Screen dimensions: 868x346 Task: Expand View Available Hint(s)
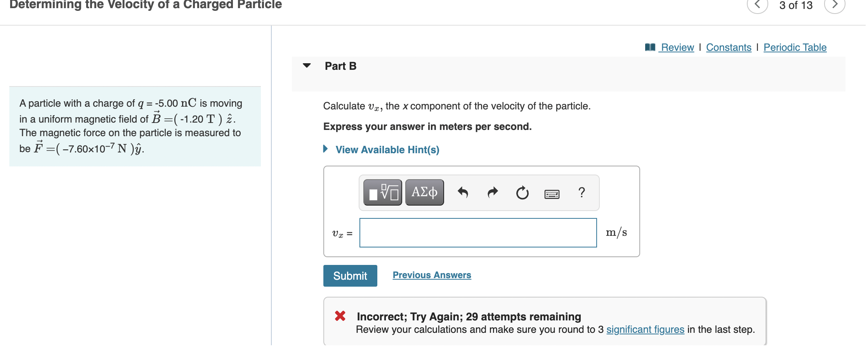(387, 149)
